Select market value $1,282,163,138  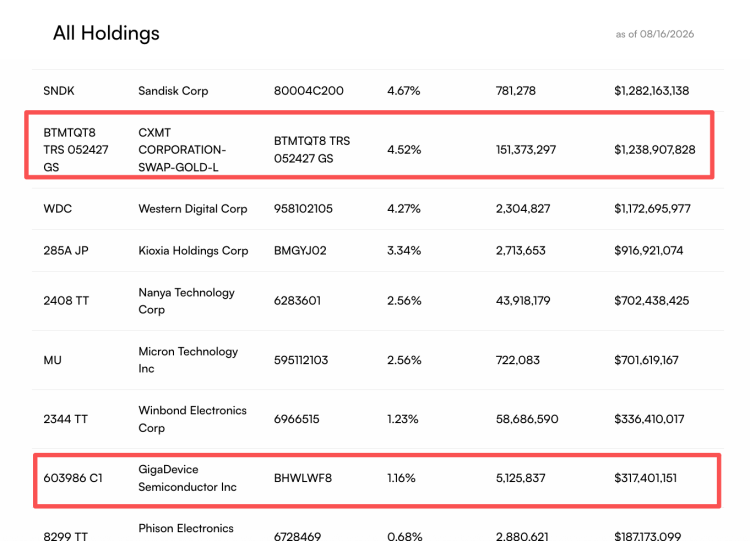pos(651,91)
